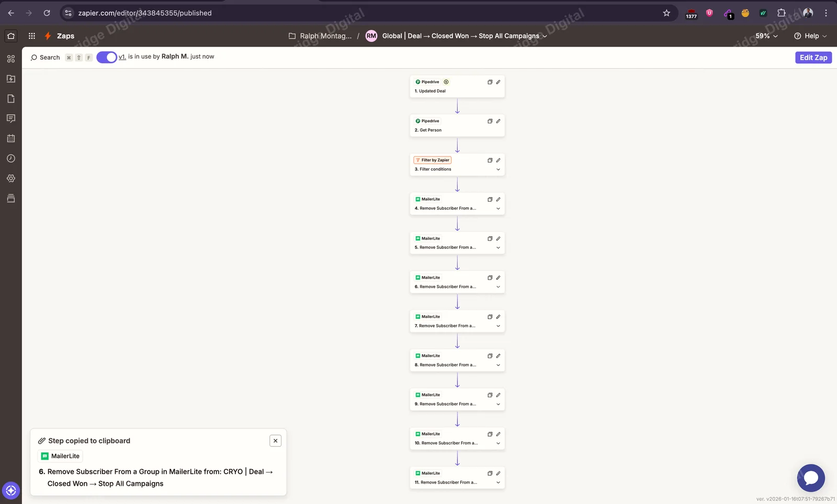Open the browser extensions puzzle icon

click(x=782, y=13)
